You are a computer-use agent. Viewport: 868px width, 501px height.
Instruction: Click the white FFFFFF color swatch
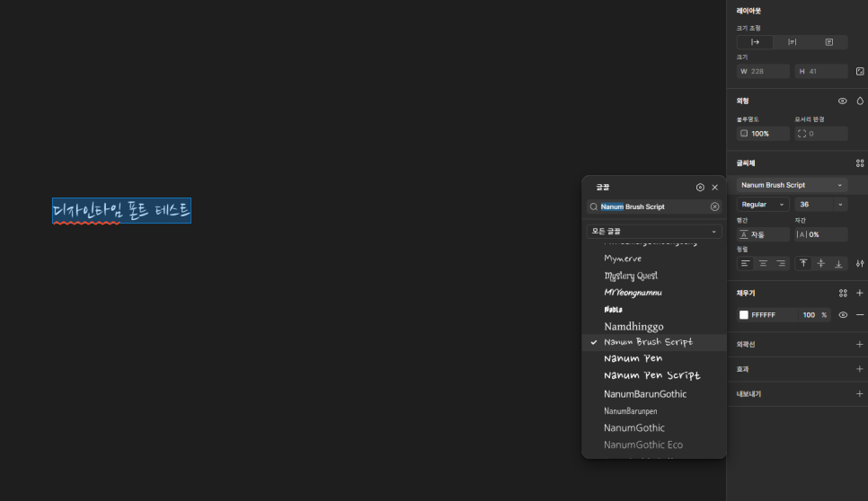point(743,315)
